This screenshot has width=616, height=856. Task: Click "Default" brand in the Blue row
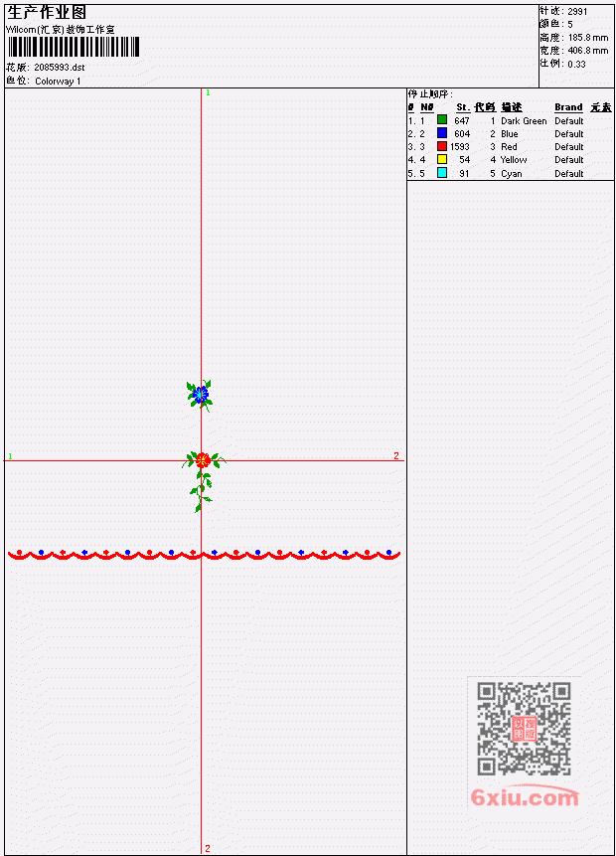(x=569, y=134)
